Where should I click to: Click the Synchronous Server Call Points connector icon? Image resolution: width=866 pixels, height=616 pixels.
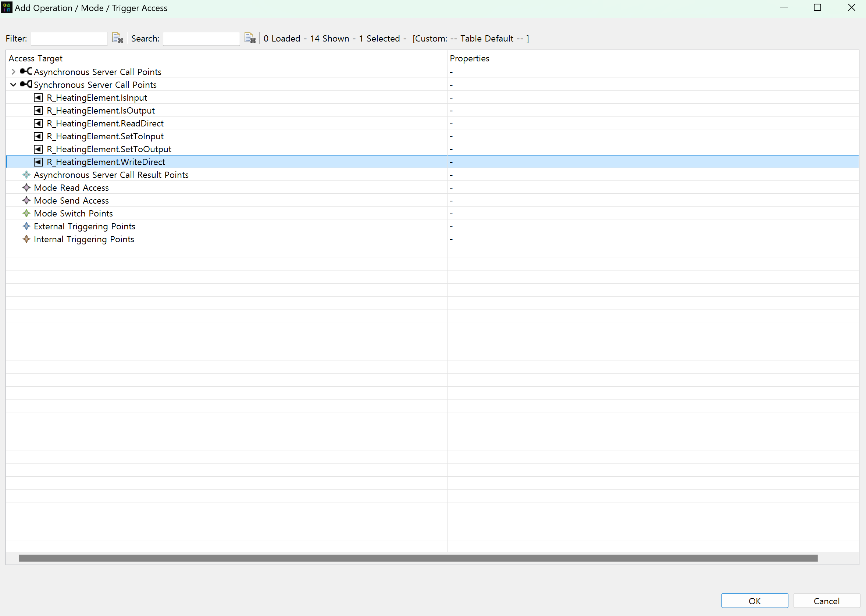click(26, 84)
